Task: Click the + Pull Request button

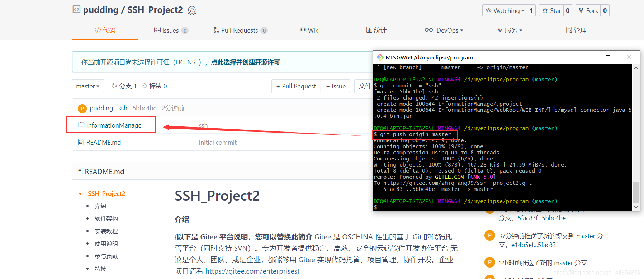Action: [x=296, y=86]
